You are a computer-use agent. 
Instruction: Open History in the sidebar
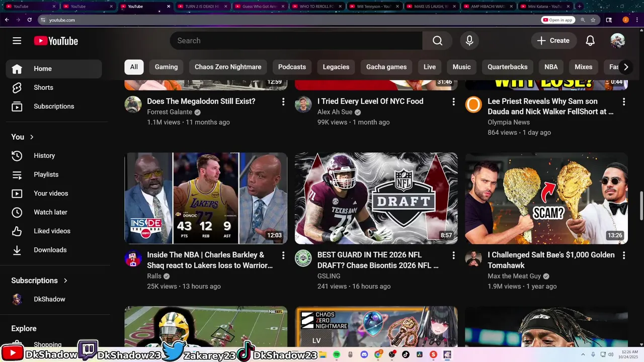[x=54, y=156]
